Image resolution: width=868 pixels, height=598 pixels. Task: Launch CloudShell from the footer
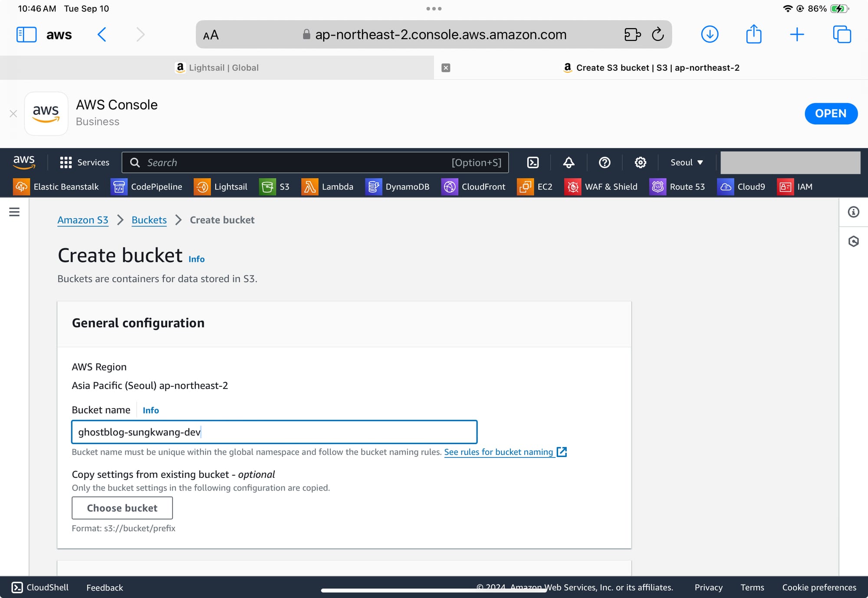[40, 588]
